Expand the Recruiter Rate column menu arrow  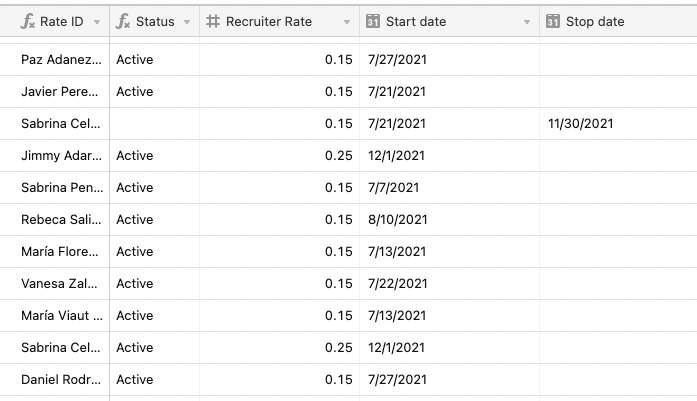coord(347,22)
